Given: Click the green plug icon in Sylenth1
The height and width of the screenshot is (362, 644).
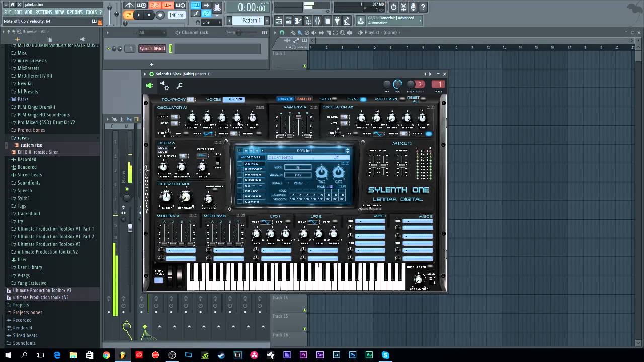Looking at the screenshot, I should pos(149,86).
